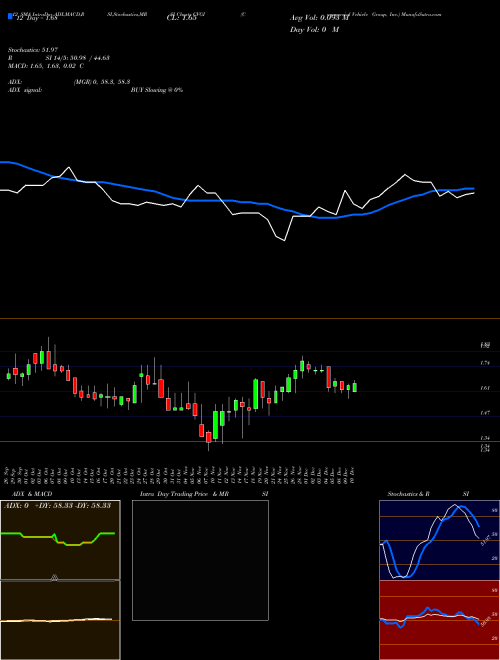Image resolution: width=500 pixels, height=660 pixels.
Task: Click the 'ADX signal:' label
Action: [x=25, y=90]
